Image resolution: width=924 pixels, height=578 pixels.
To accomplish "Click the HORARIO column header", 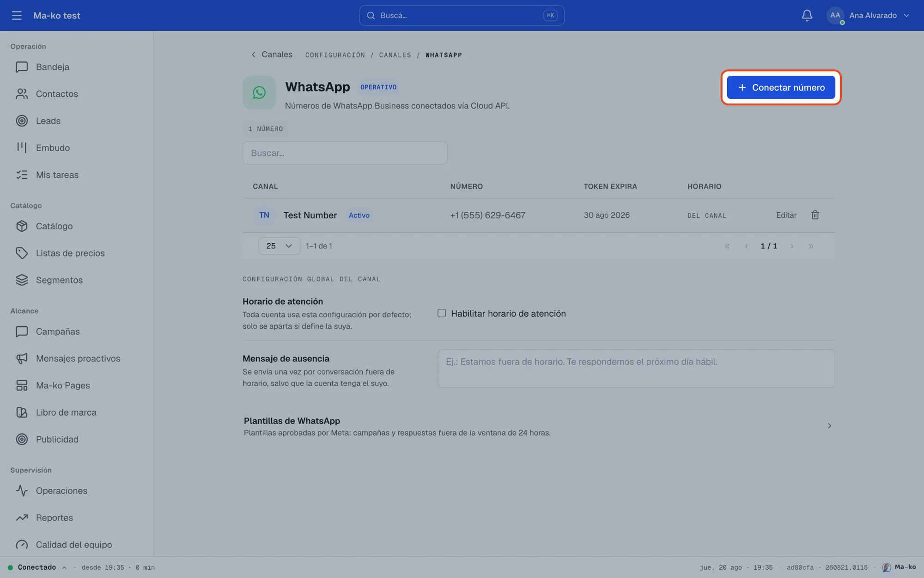I will 704,186.
